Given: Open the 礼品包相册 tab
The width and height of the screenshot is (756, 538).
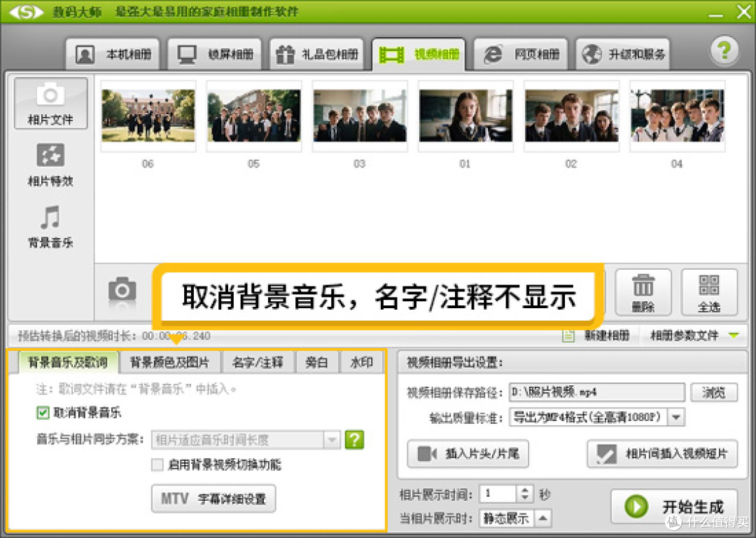Looking at the screenshot, I should coord(317,54).
